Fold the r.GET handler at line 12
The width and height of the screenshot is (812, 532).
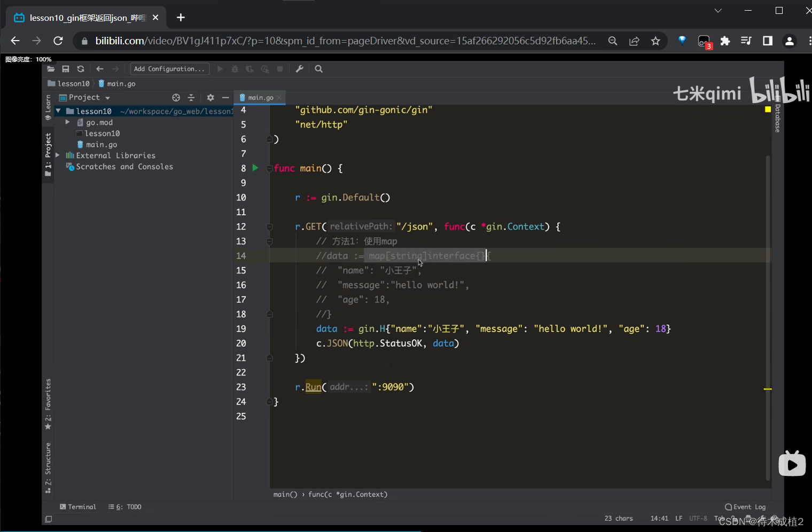[x=270, y=227]
